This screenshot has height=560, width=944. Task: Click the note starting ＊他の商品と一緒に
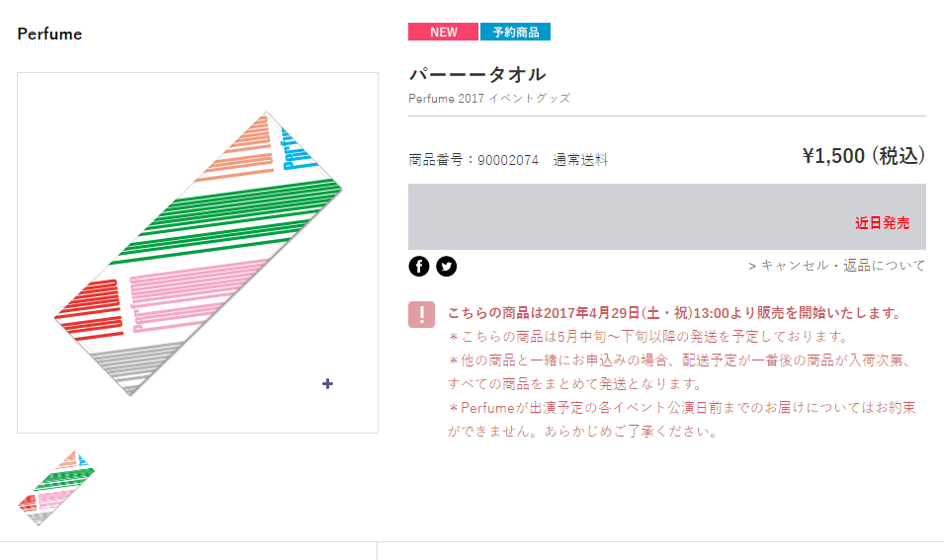tap(681, 371)
